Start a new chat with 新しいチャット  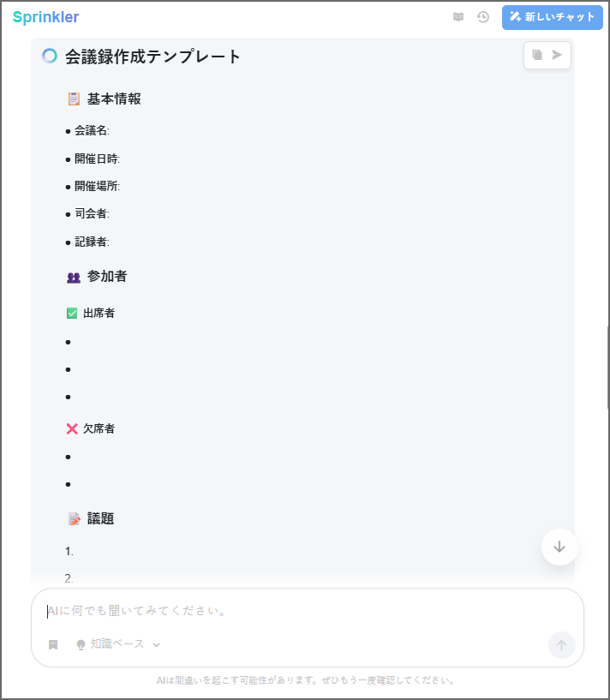[553, 17]
